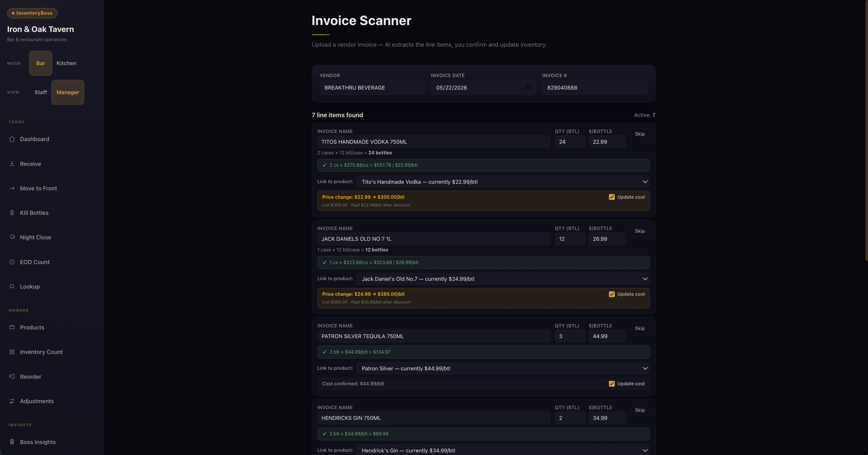Uncheck Update cost for Jack Daniel's price change
868x455 pixels.
pyautogui.click(x=612, y=294)
